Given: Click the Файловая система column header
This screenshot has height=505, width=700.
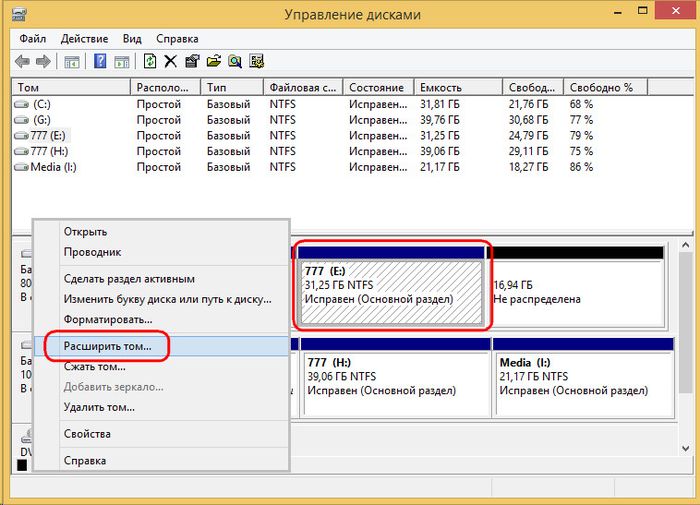Looking at the screenshot, I should [x=303, y=88].
